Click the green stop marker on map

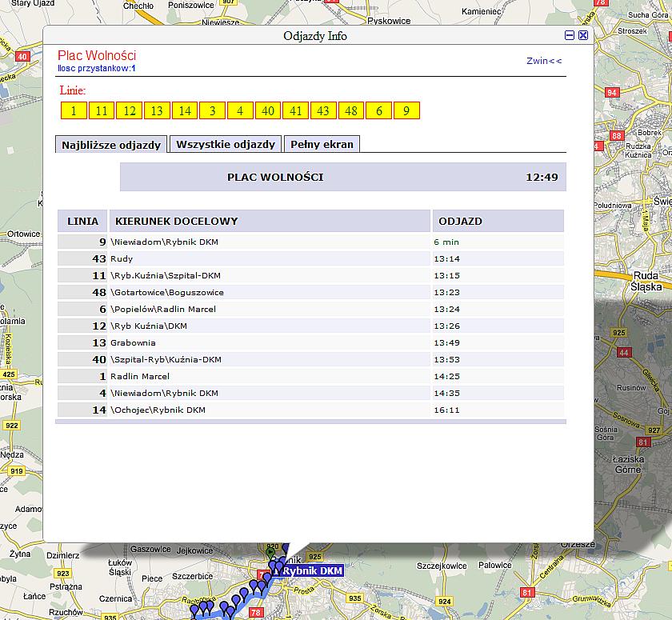270,553
